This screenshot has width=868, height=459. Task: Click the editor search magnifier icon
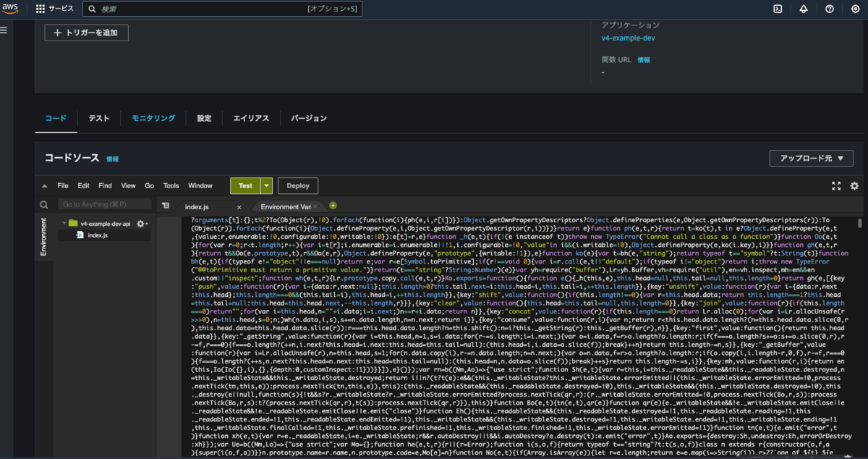pyautogui.click(x=44, y=205)
